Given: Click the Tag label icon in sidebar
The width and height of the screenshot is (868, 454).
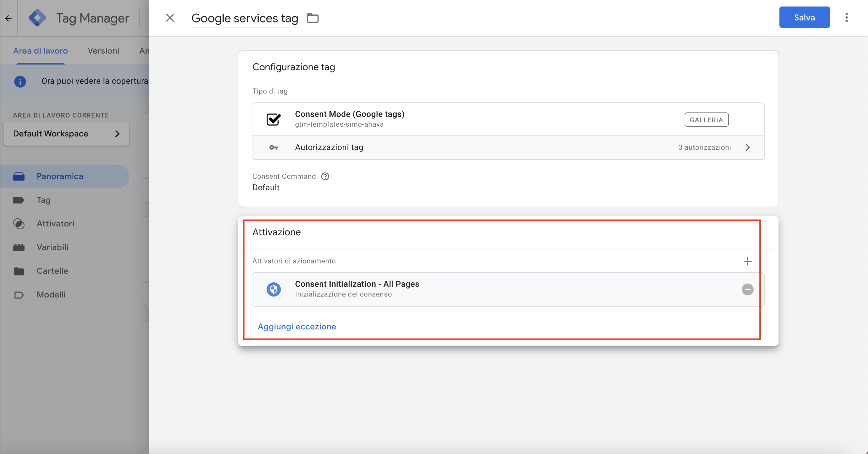Looking at the screenshot, I should click(x=19, y=200).
